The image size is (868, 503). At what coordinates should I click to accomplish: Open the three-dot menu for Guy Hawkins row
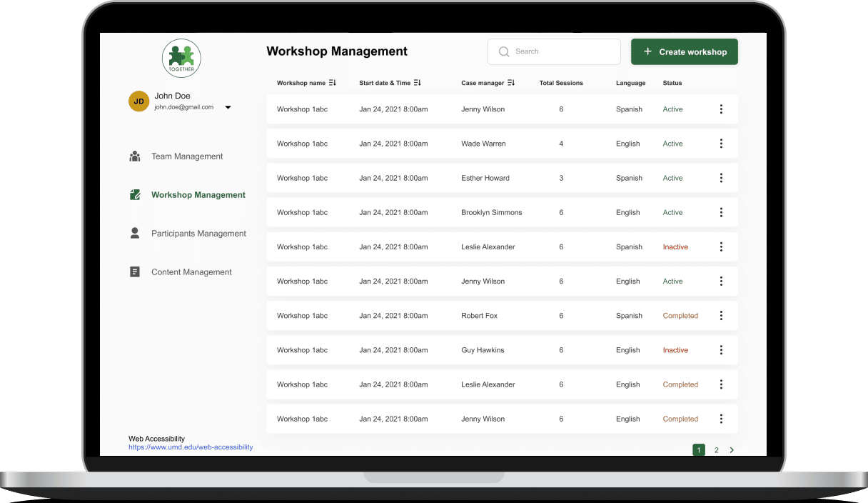[721, 350]
